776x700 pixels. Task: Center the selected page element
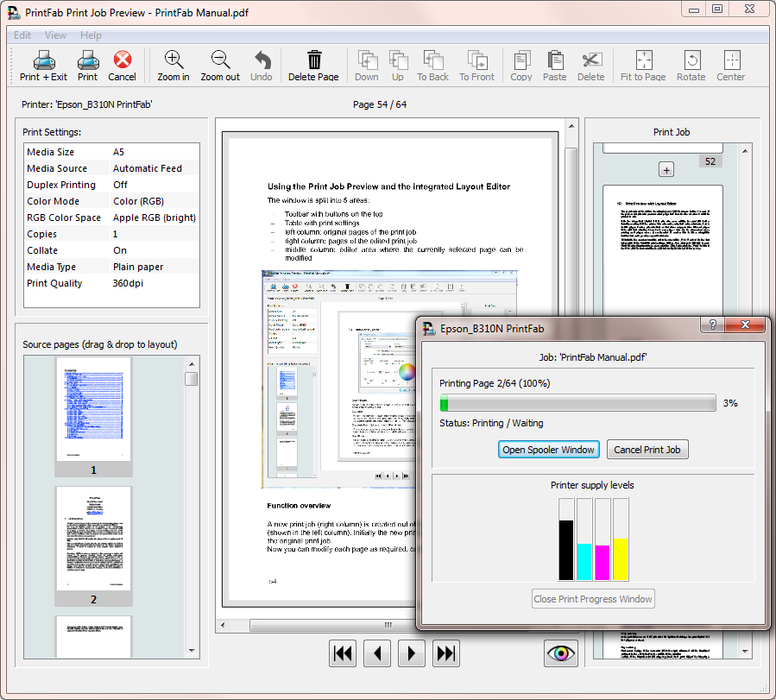(730, 65)
